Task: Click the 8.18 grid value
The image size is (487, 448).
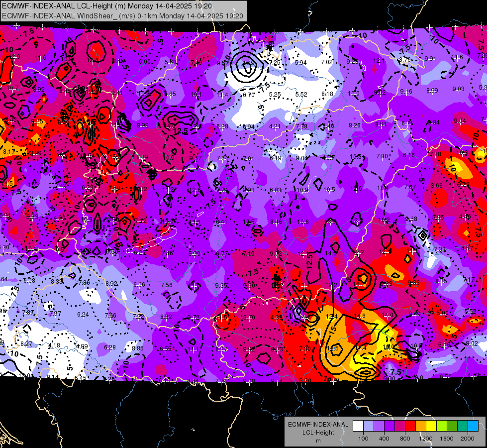Action: [327, 94]
